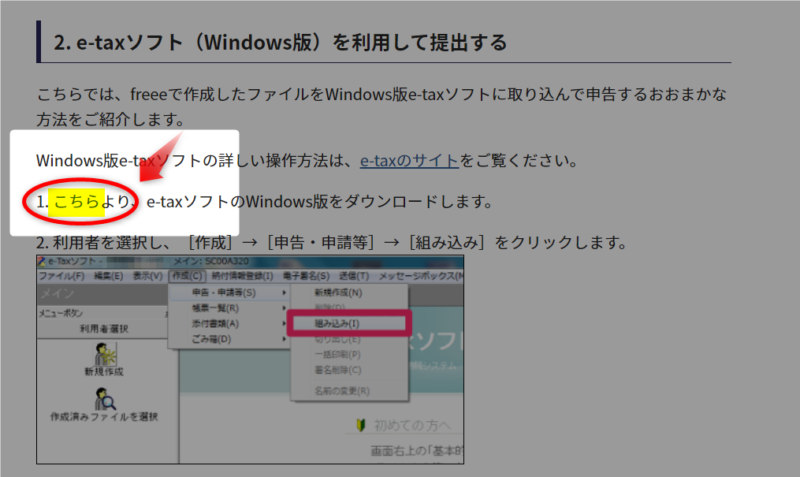Click the 初めての方へ heading text

[x=412, y=425]
